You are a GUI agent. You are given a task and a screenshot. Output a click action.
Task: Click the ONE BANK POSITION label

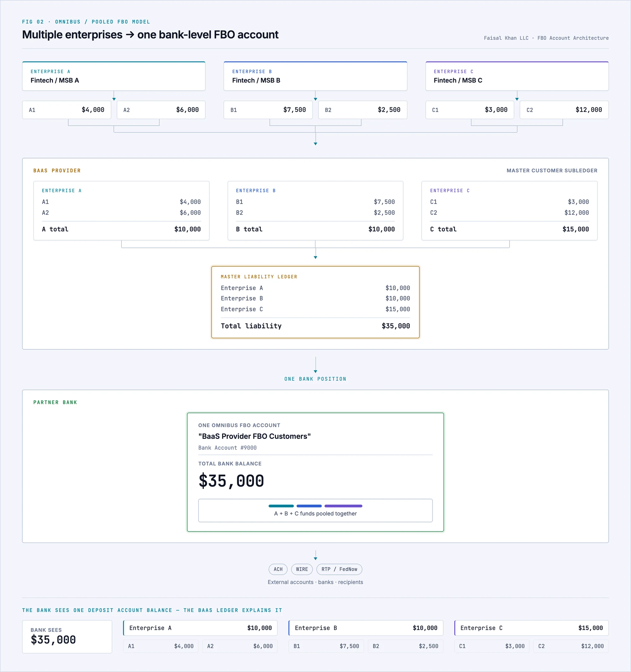click(x=315, y=379)
